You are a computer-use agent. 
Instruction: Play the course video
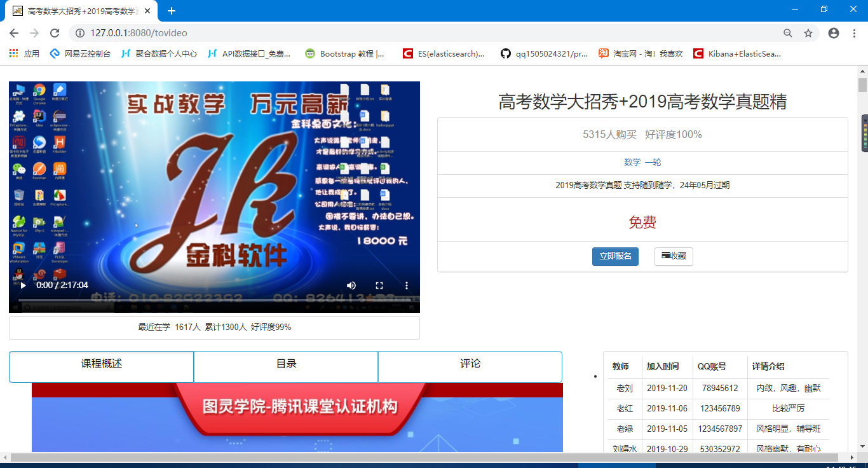pyautogui.click(x=24, y=286)
